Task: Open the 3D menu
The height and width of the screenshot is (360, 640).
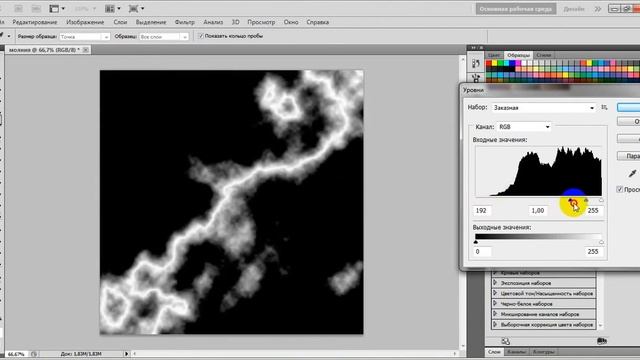Action: click(236, 22)
